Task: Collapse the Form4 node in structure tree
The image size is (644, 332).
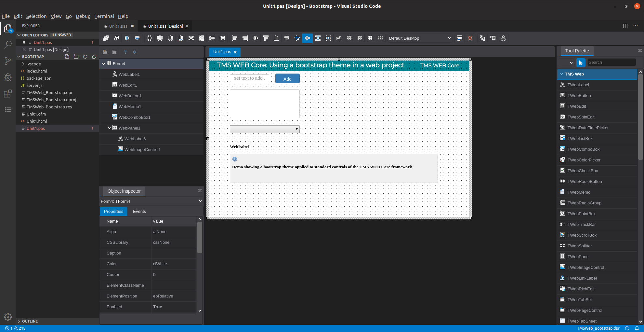Action: click(104, 64)
